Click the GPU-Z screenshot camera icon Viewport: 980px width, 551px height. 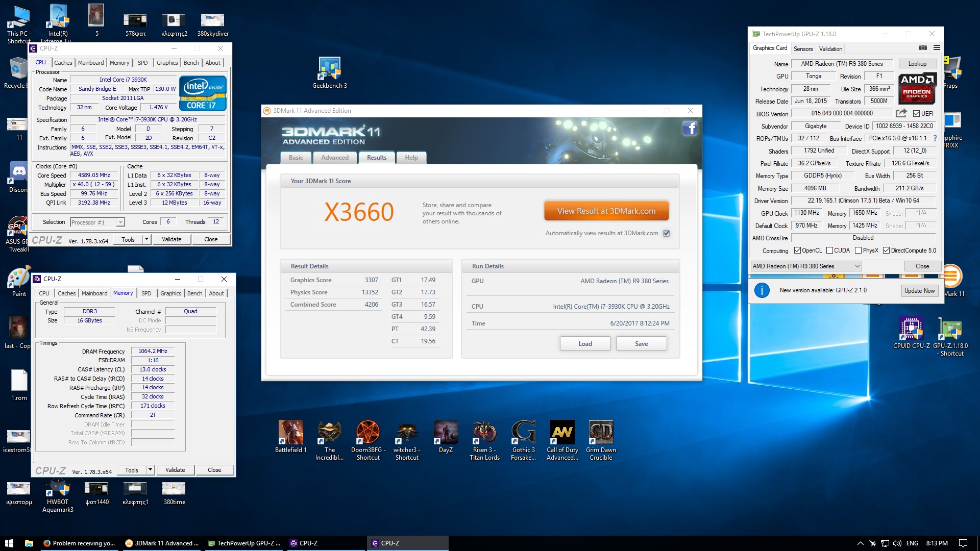(923, 48)
